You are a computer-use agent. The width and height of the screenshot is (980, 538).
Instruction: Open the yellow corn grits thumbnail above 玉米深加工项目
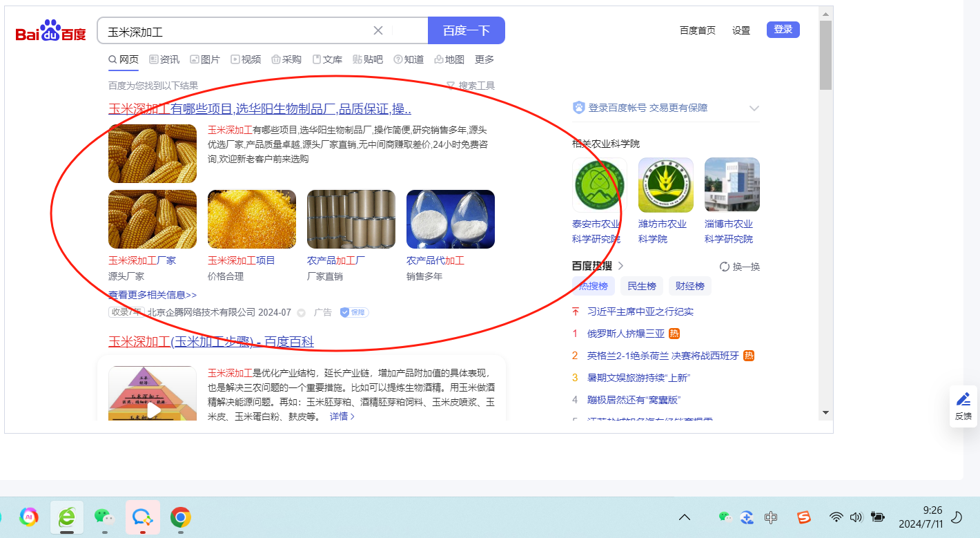252,219
